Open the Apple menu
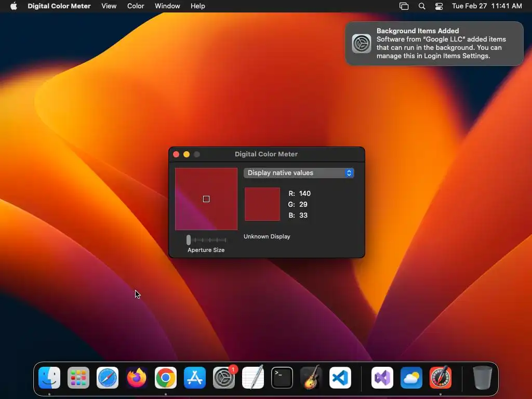 pyautogui.click(x=14, y=6)
